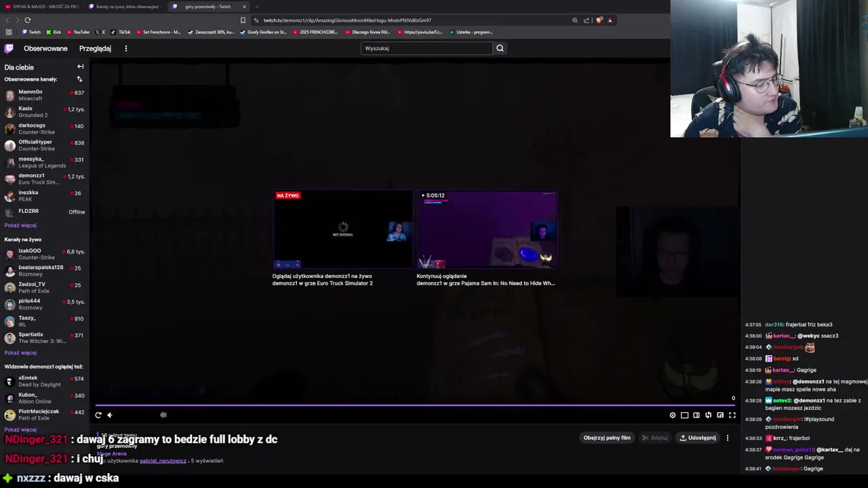Expand Pokaż więcej under Kanały na żywo
This screenshot has height=488, width=868.
(x=20, y=352)
